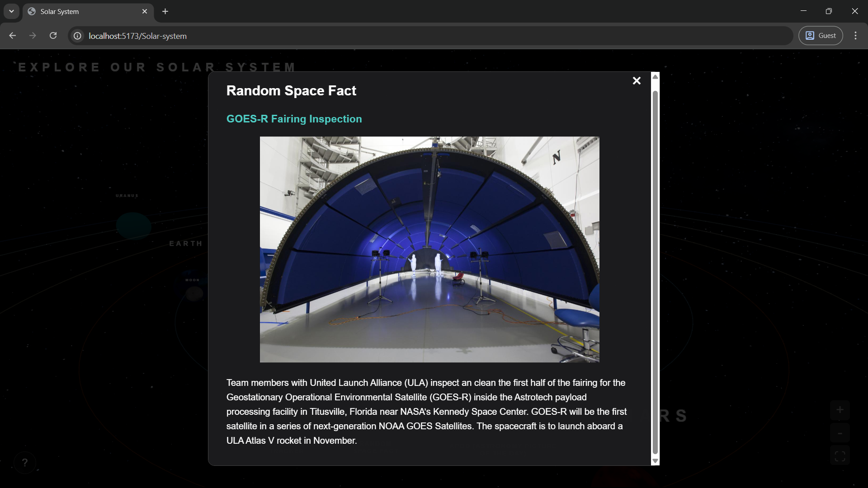Expand the tab search dropdown chevron

11,11
